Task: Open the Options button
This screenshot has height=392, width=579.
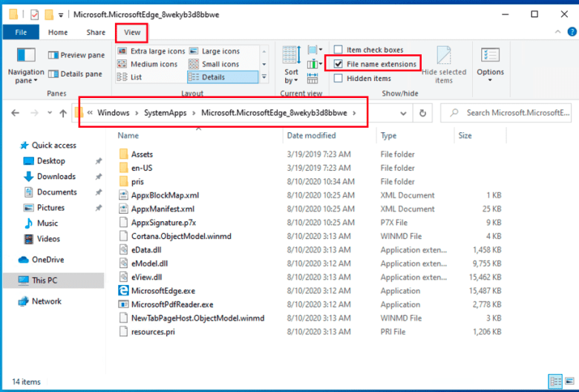Action: point(491,65)
